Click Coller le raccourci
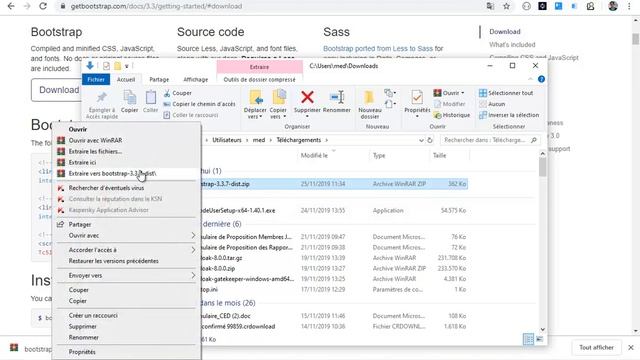The height and width of the screenshot is (360, 640). pyautogui.click(x=191, y=115)
